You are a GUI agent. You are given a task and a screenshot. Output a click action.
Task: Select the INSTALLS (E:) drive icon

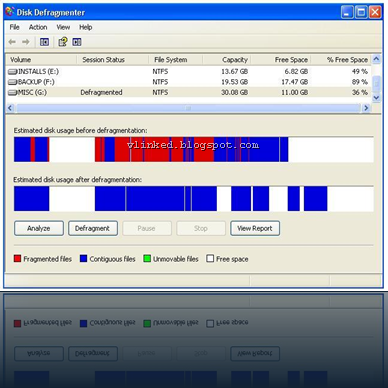pos(13,72)
